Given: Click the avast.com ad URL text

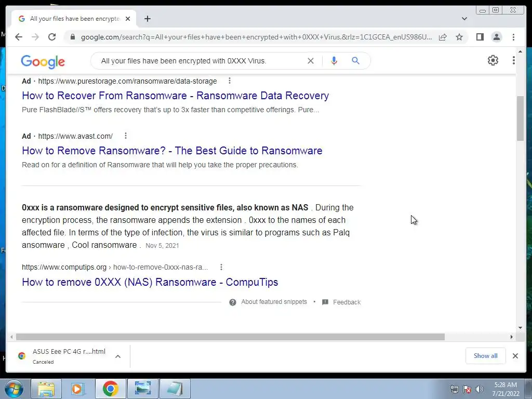Looking at the screenshot, I should pyautogui.click(x=75, y=136).
